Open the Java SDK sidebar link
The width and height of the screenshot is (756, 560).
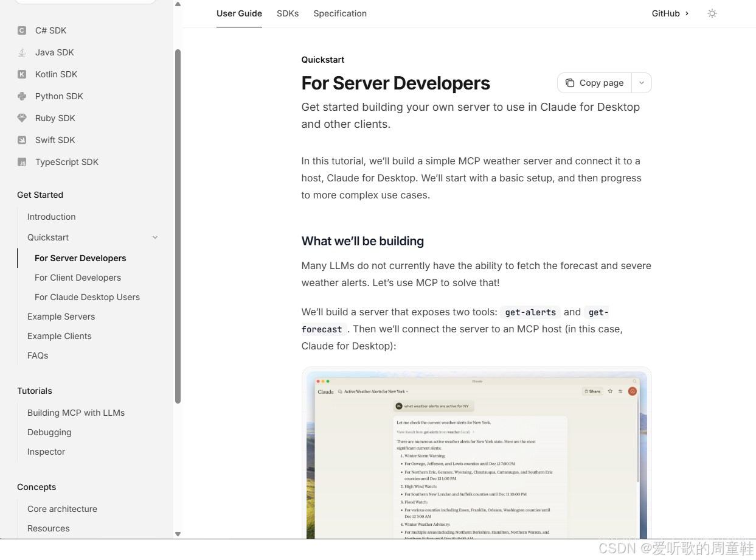[x=55, y=52]
